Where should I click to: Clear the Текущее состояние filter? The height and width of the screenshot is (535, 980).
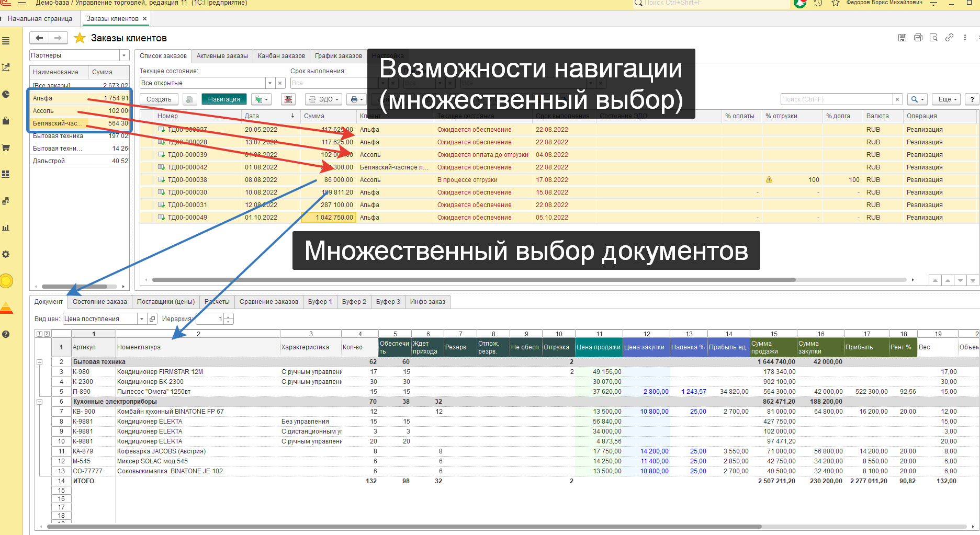click(x=280, y=83)
